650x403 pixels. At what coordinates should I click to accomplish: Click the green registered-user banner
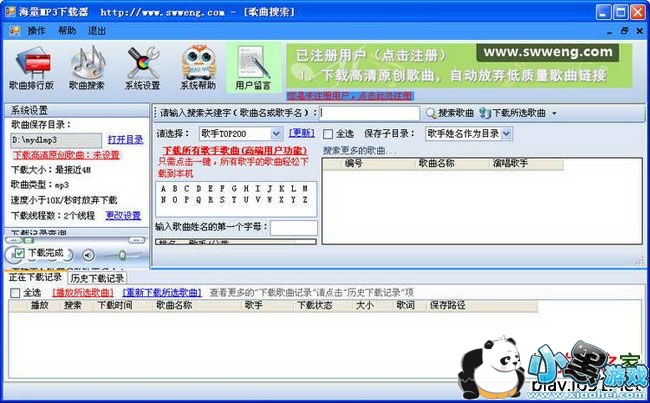459,66
